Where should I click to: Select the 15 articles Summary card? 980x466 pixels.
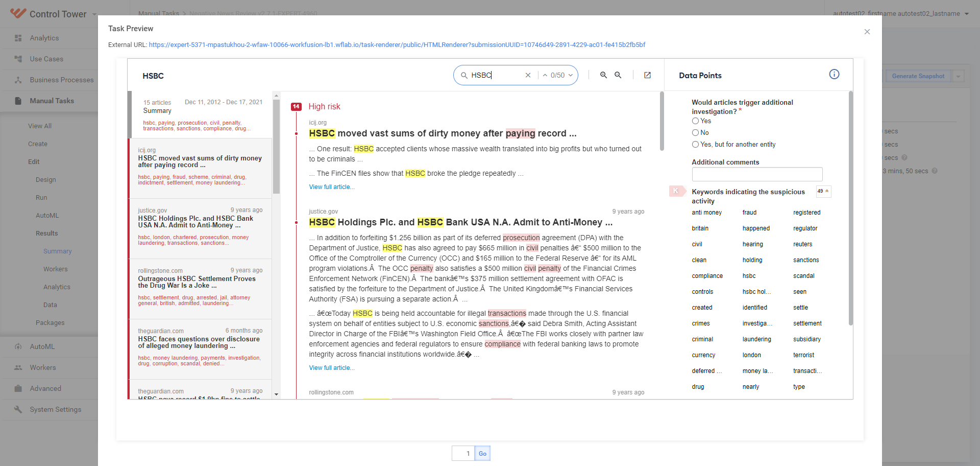pyautogui.click(x=200, y=115)
